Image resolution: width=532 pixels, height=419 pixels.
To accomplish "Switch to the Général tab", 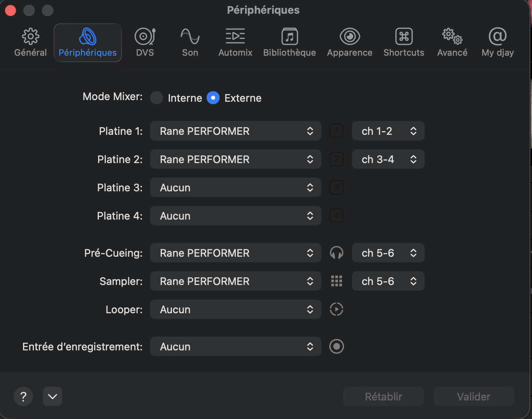I will [x=30, y=43].
